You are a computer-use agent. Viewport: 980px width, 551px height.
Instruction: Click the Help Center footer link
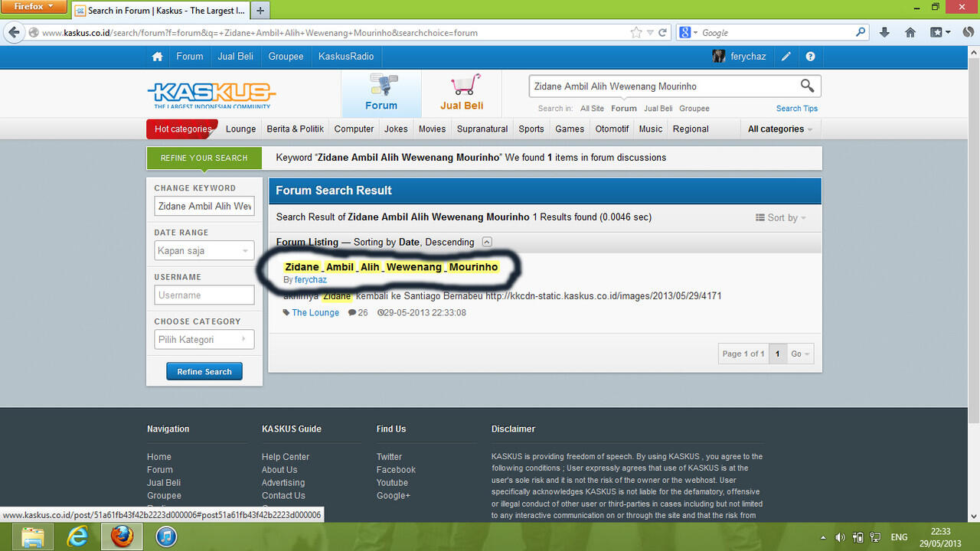click(286, 457)
